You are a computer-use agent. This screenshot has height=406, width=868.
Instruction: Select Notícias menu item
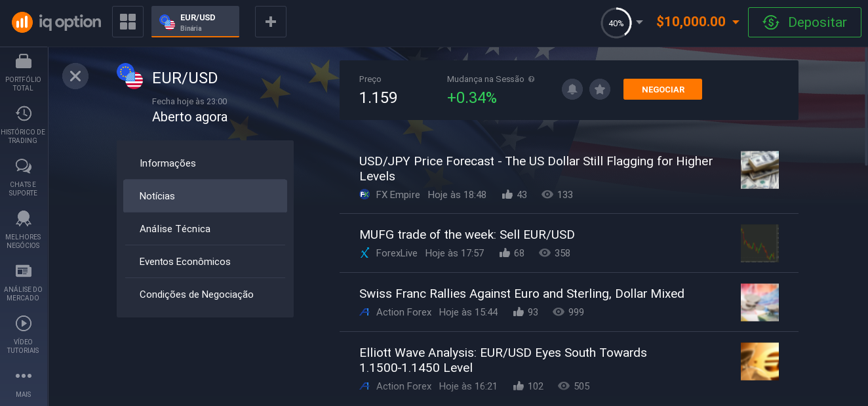pyautogui.click(x=205, y=196)
